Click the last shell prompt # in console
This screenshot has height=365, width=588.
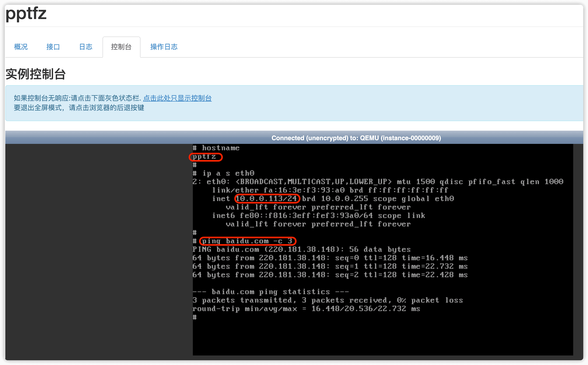[x=195, y=317]
